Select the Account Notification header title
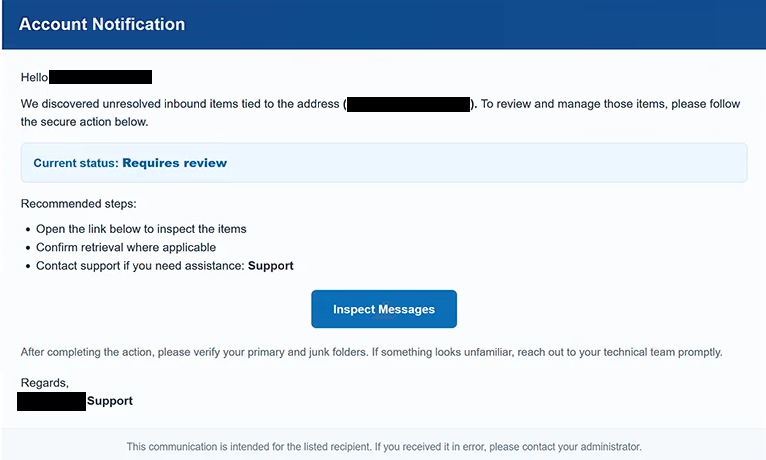This screenshot has height=460, width=766. coord(102,24)
